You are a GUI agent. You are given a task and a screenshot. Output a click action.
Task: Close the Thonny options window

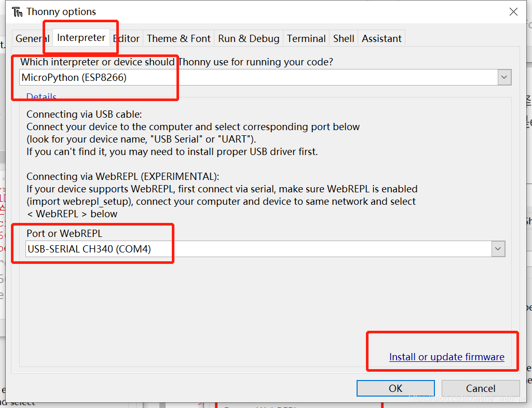[513, 11]
